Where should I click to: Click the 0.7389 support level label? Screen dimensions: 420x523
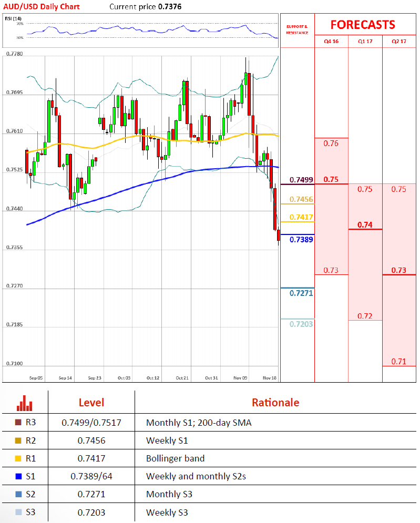[301, 240]
